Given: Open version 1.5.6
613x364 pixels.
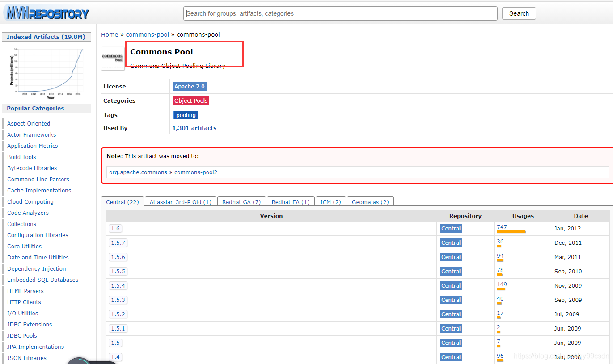Looking at the screenshot, I should (118, 257).
